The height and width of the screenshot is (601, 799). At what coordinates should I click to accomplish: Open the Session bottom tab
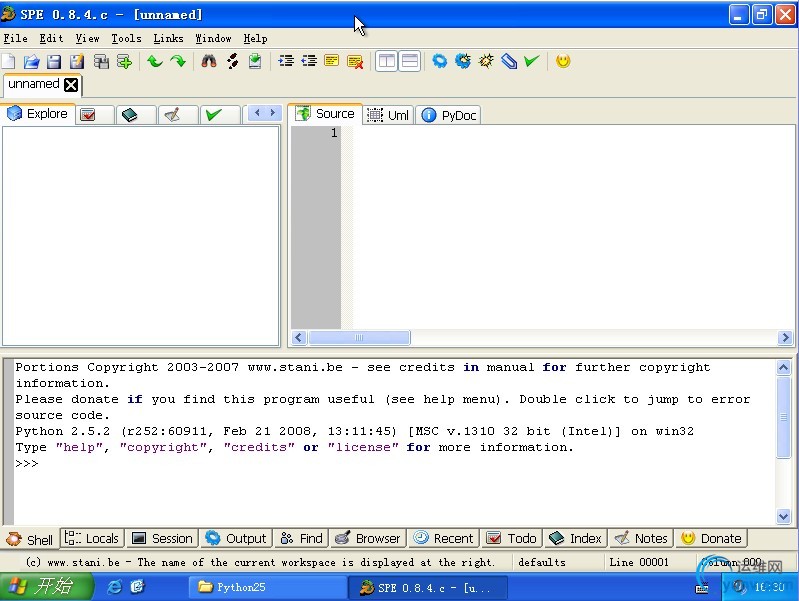click(x=162, y=538)
